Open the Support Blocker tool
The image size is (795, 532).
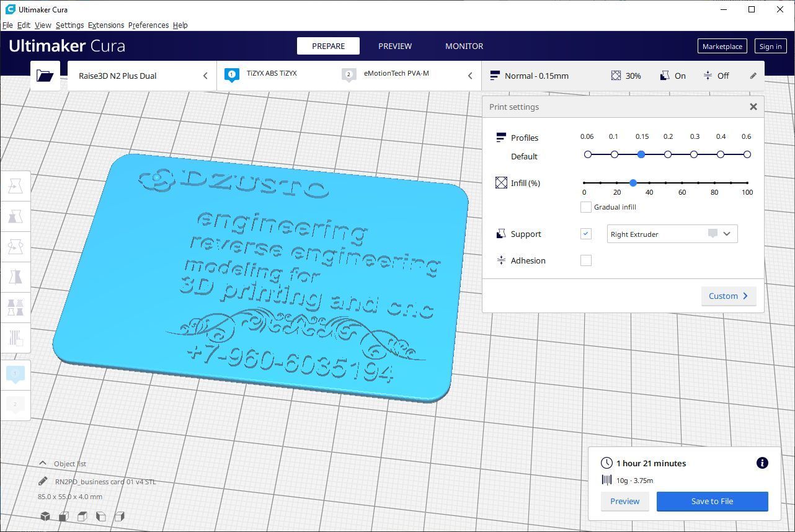16,338
